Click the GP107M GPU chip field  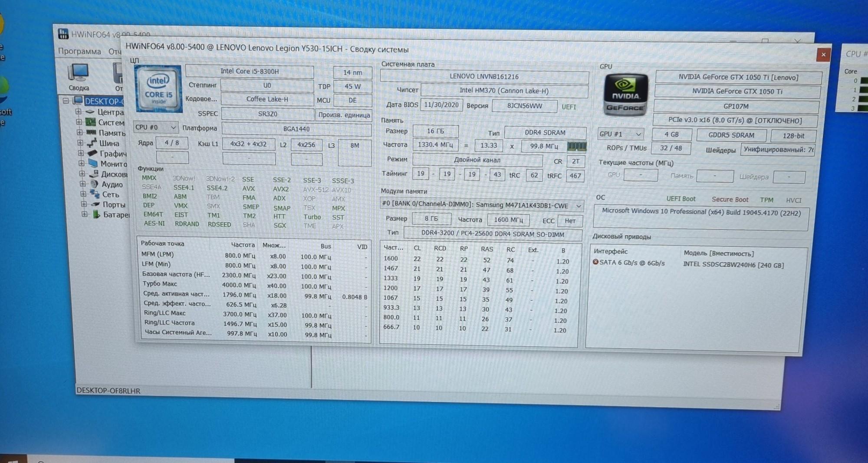coord(736,106)
